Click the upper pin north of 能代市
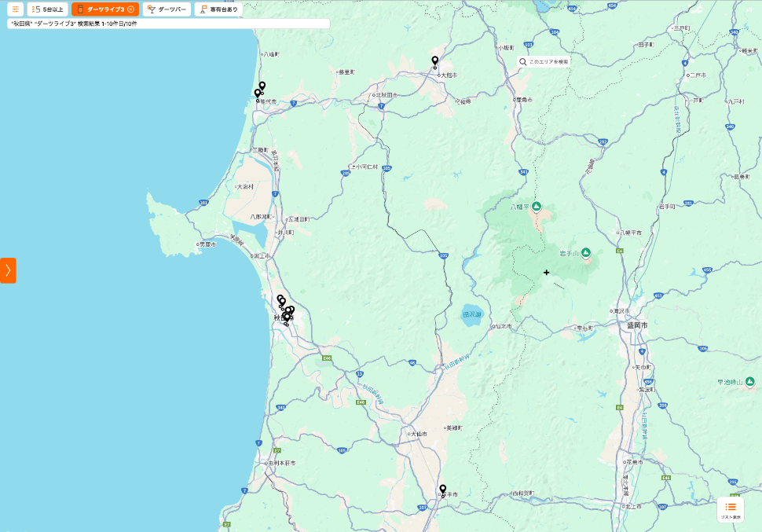 tap(262, 86)
